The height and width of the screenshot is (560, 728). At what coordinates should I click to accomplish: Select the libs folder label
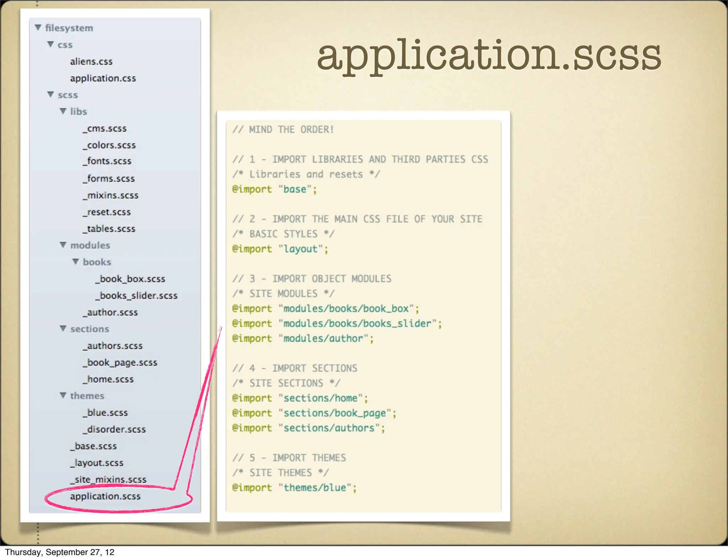[x=79, y=112]
